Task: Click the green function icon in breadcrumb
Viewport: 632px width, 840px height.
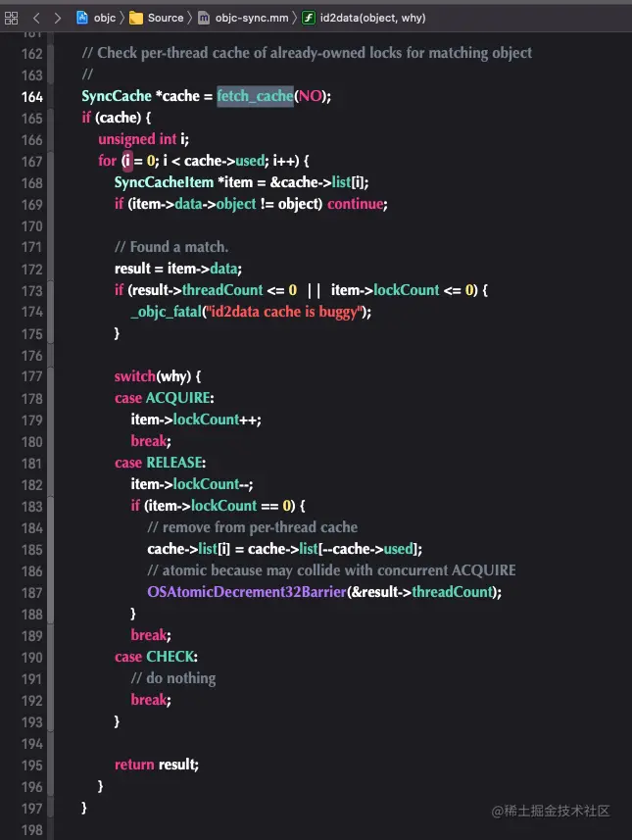Action: click(x=309, y=19)
